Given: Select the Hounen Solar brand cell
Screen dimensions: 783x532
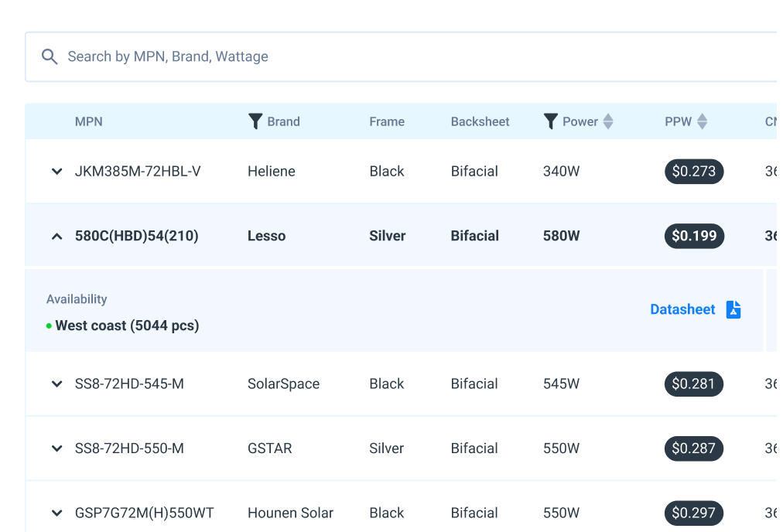Looking at the screenshot, I should [290, 513].
